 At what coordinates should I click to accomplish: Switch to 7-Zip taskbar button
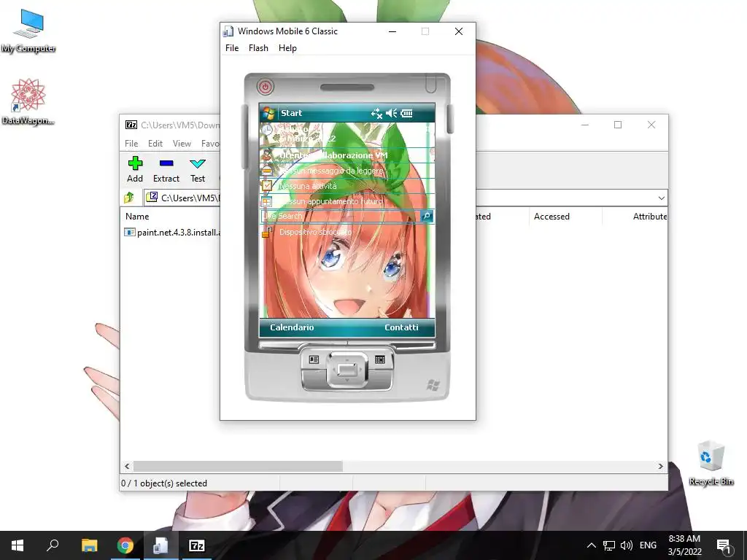[x=197, y=545]
